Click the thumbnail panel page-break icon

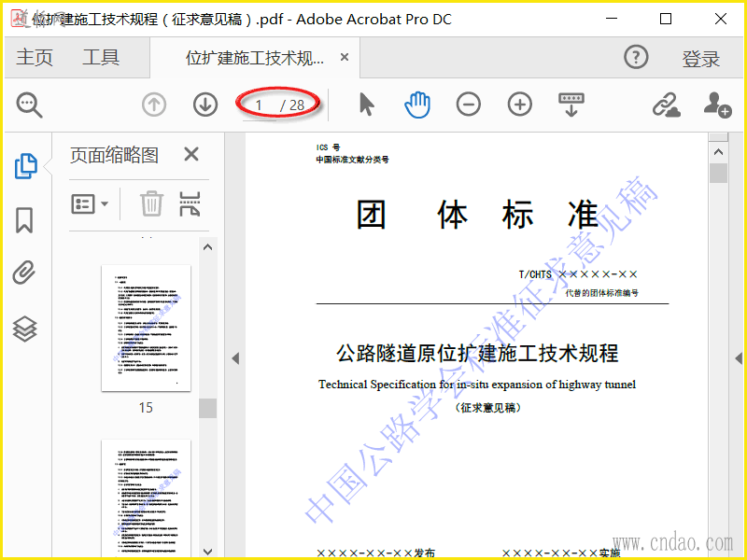tap(190, 203)
